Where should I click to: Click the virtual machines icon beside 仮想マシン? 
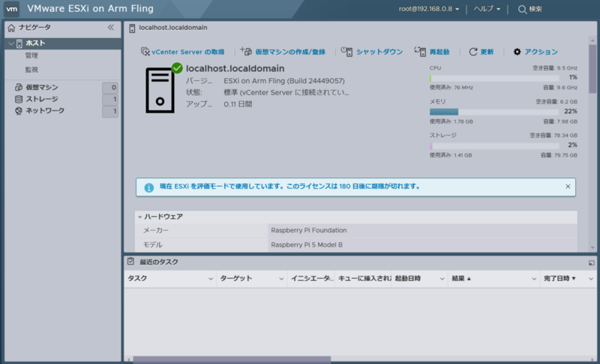click(18, 87)
